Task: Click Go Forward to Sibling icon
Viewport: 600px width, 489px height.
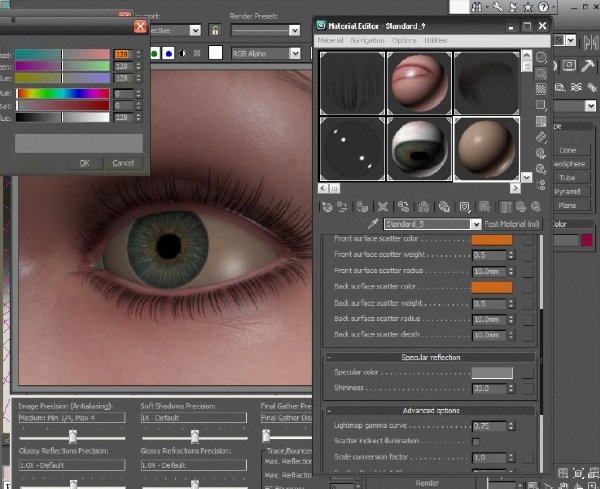Action: [535, 207]
